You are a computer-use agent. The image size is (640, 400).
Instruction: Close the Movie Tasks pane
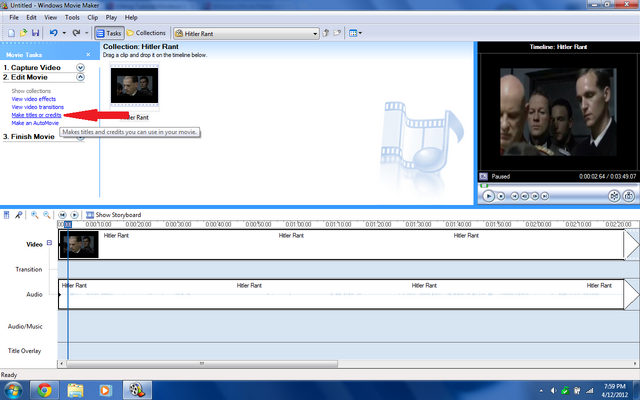(x=88, y=55)
